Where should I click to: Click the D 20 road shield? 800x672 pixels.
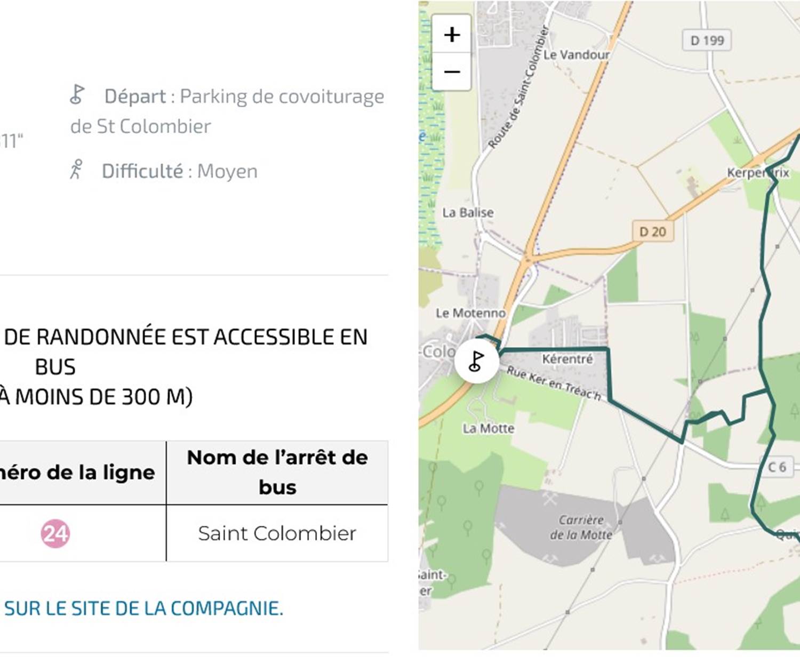pos(653,231)
